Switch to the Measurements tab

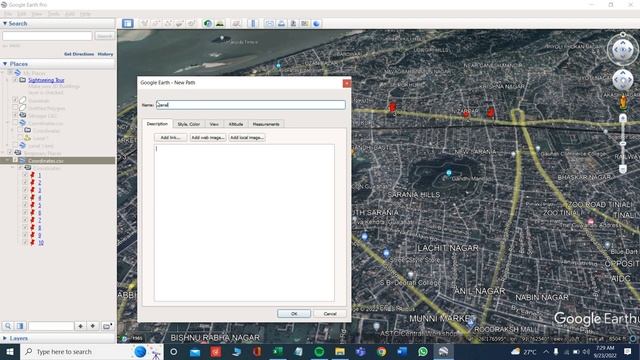tap(266, 124)
